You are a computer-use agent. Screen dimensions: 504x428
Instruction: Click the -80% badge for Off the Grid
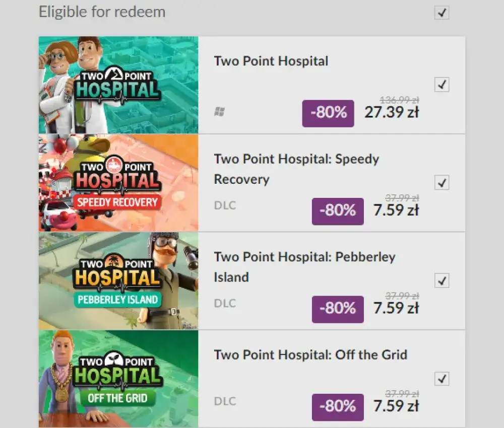pos(337,407)
